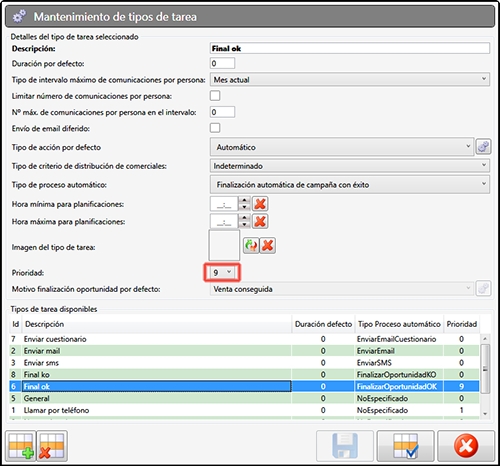This screenshot has height=466, width=500.
Task: Open Tipo de proceso automático dropdown
Action: click(x=350, y=184)
